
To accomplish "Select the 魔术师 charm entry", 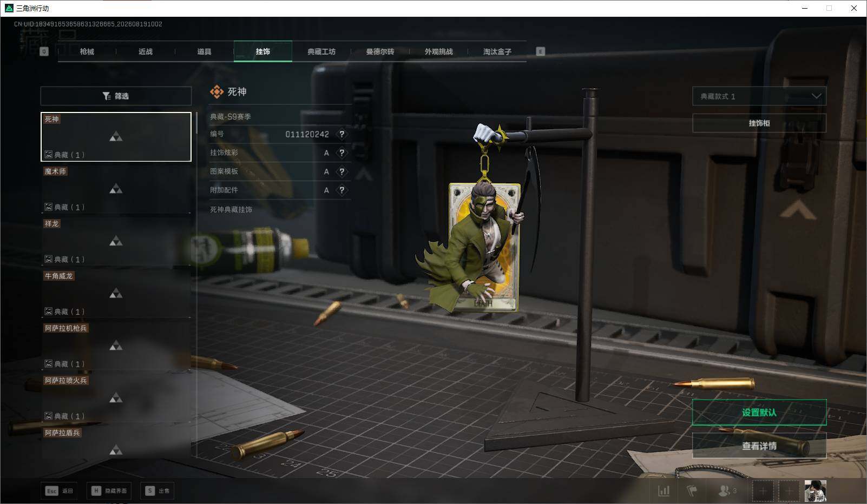I will 116,189.
